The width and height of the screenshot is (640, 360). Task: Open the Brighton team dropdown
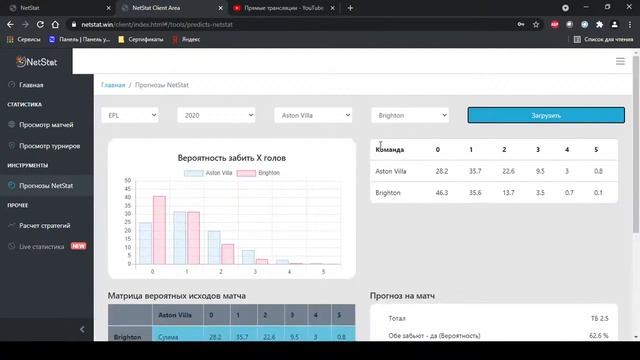[x=410, y=115]
